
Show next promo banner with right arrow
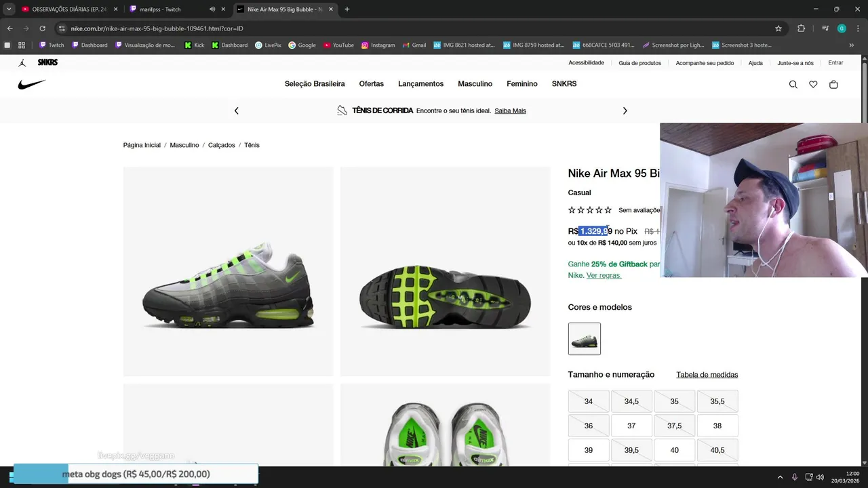[625, 110]
